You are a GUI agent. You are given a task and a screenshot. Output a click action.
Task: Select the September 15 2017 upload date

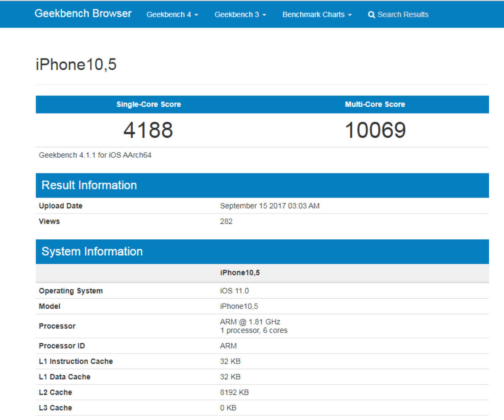(270, 206)
